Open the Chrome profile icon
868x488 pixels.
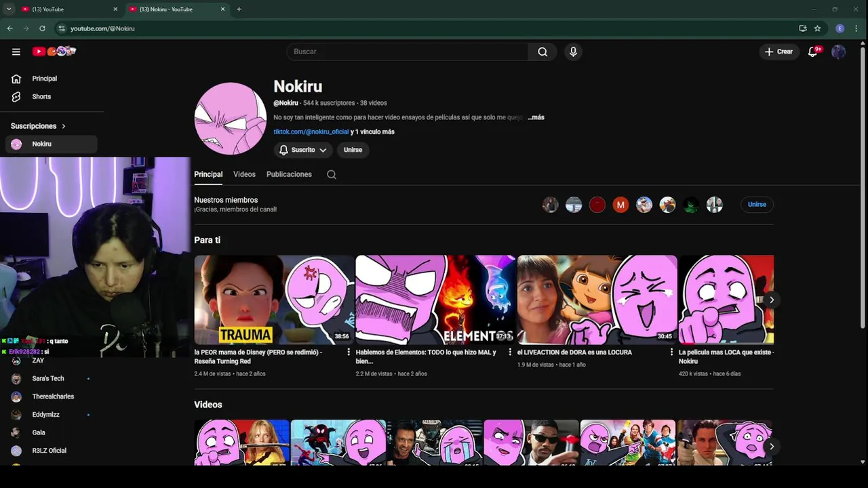point(840,28)
